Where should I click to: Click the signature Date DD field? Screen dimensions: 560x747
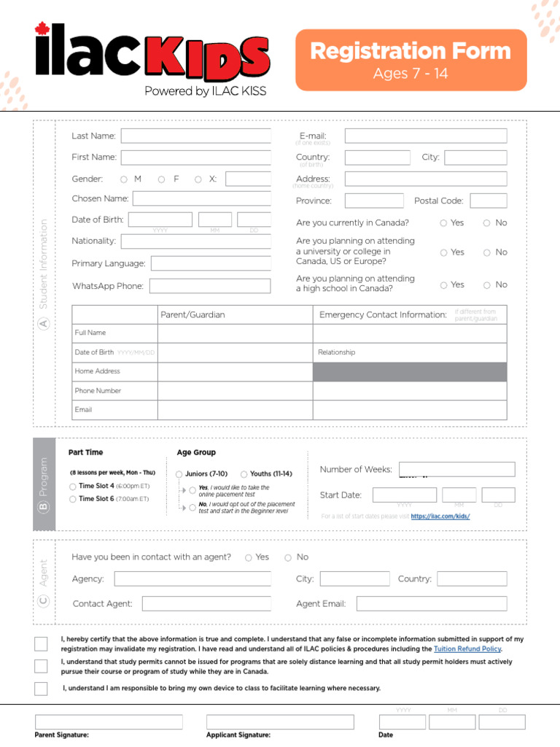click(502, 721)
